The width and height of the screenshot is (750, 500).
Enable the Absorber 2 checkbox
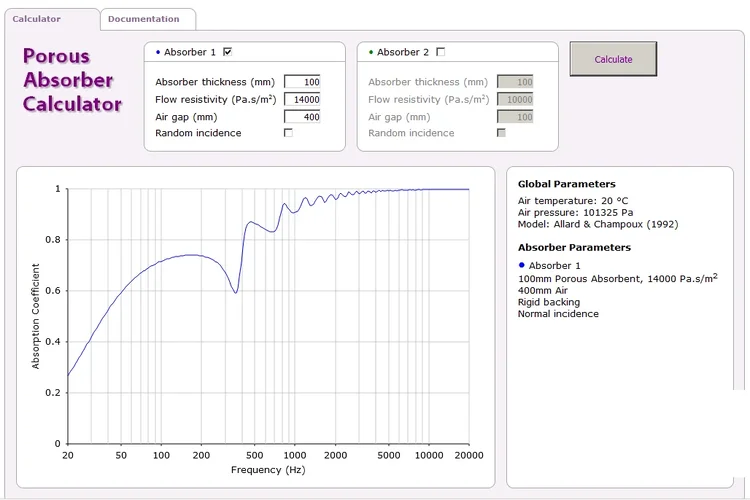click(x=441, y=52)
